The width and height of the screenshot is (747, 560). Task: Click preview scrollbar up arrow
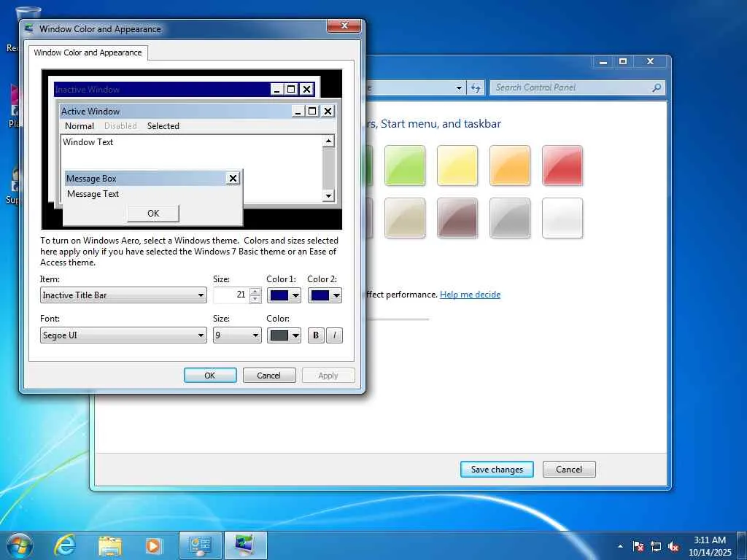[329, 141]
